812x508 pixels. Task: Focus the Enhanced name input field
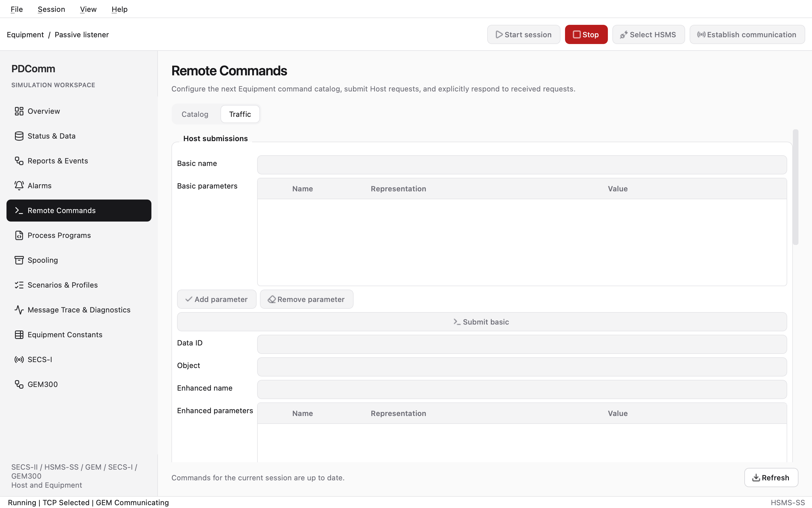[x=522, y=390]
